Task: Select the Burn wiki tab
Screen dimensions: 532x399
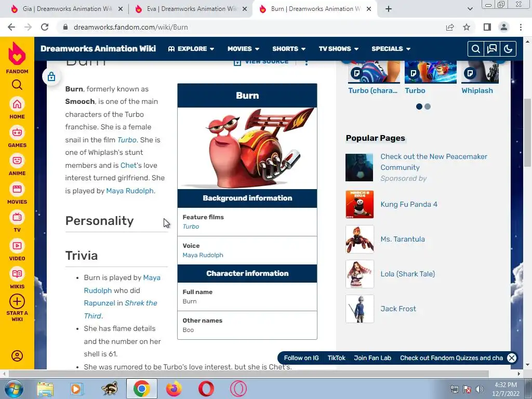Action: pos(315,9)
